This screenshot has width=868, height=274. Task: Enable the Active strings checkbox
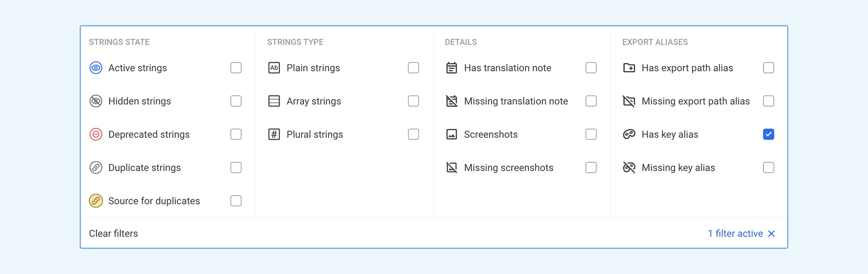click(236, 68)
